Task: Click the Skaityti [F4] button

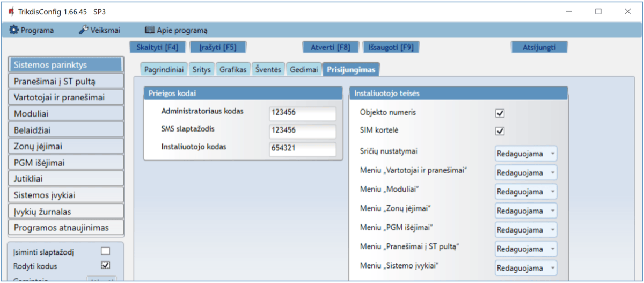Action: coord(157,47)
